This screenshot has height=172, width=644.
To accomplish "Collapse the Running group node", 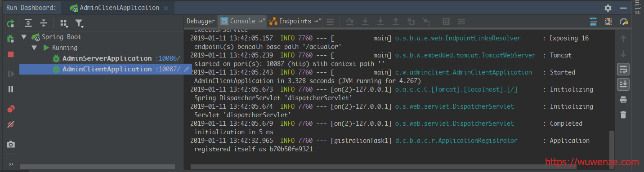I will coord(34,48).
